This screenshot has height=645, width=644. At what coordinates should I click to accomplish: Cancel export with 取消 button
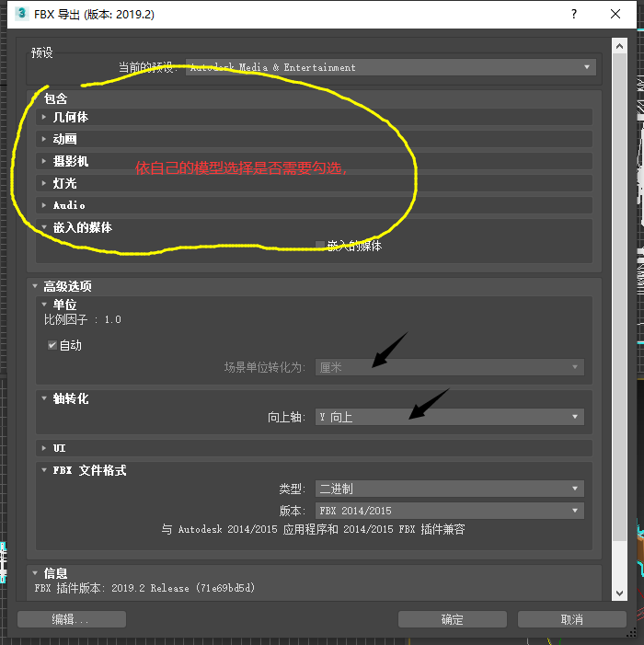click(x=572, y=619)
